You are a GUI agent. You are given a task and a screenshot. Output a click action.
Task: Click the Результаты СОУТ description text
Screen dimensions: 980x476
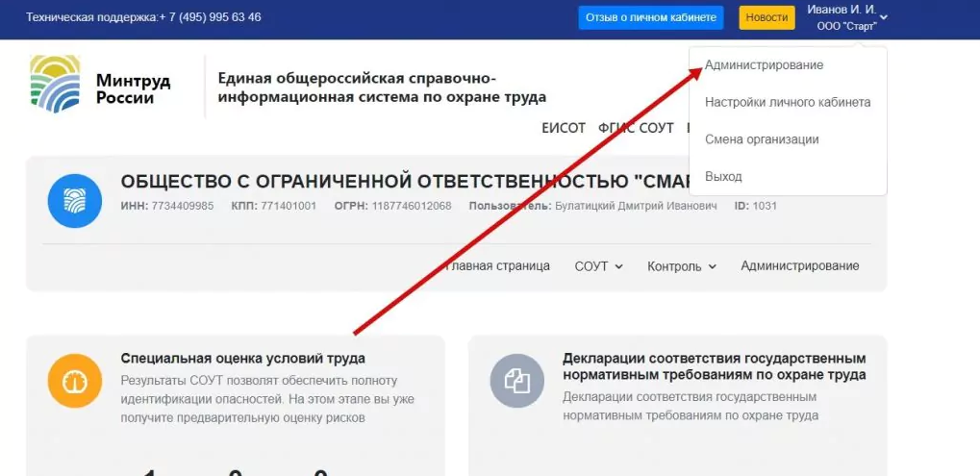[267, 399]
